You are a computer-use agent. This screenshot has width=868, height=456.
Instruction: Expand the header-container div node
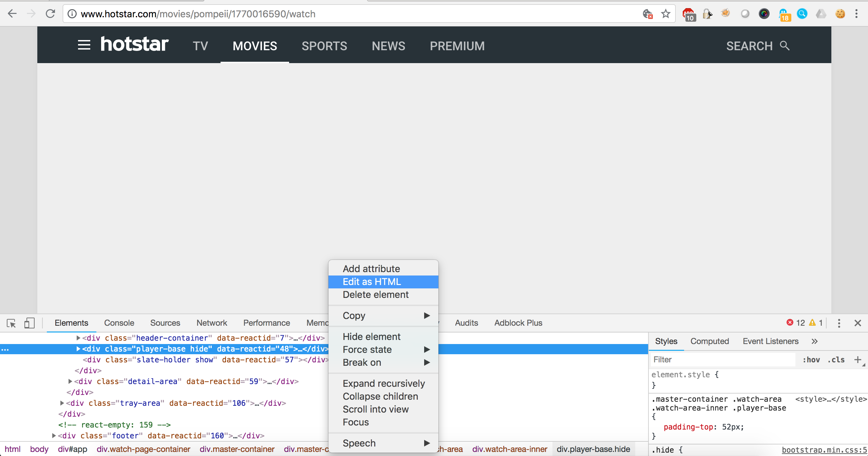click(78, 338)
